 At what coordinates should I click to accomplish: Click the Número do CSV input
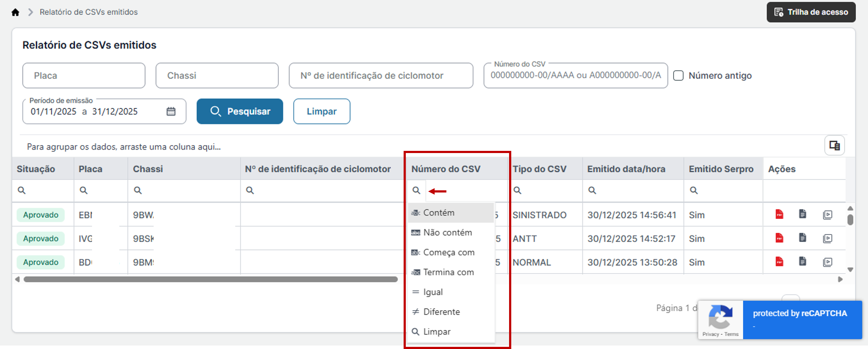point(575,75)
